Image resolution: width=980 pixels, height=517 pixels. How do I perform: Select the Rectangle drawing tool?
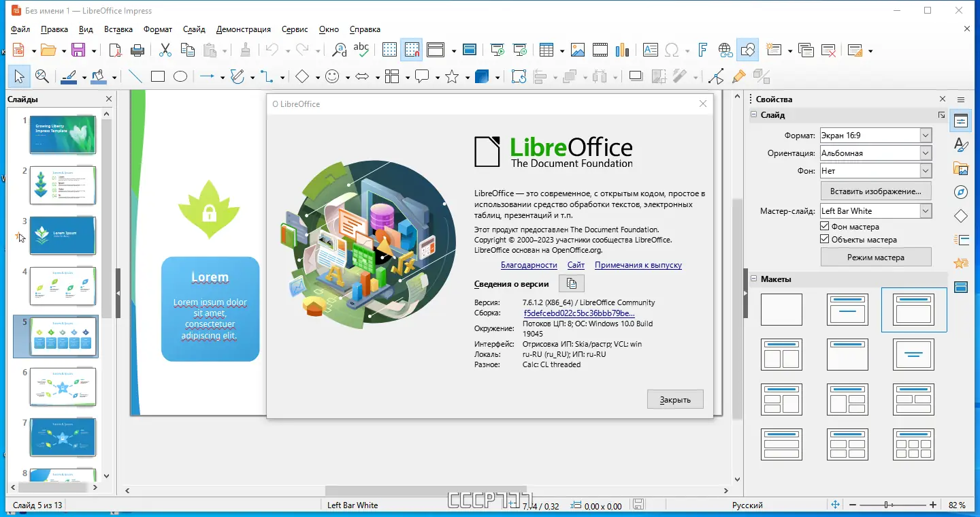(x=158, y=76)
